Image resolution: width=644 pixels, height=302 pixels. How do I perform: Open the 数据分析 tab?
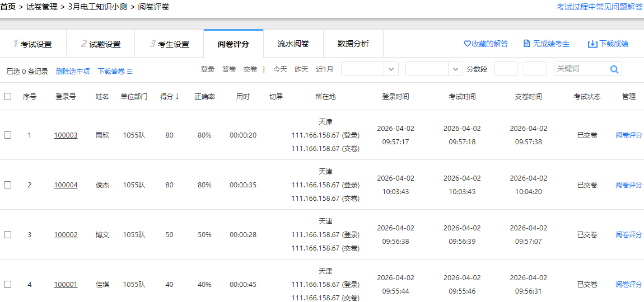pyautogui.click(x=353, y=43)
